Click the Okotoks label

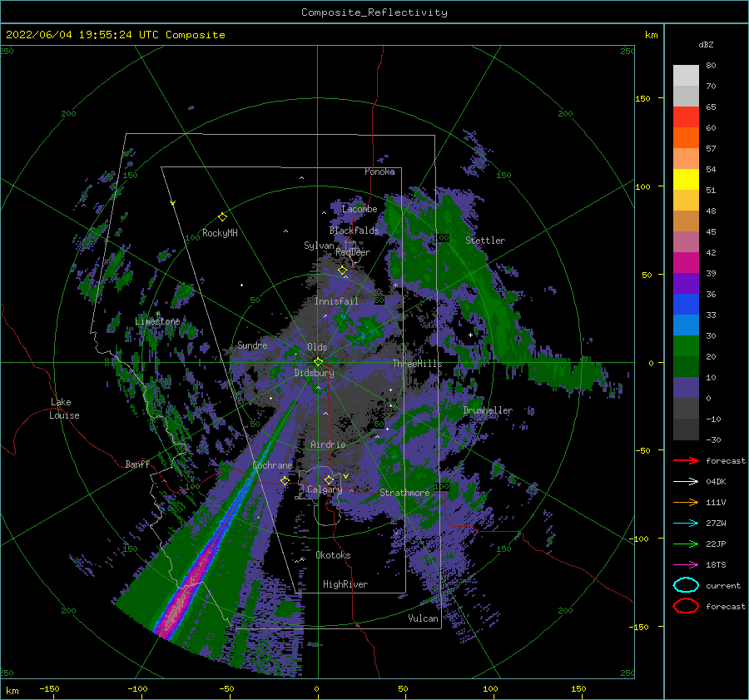(x=333, y=554)
